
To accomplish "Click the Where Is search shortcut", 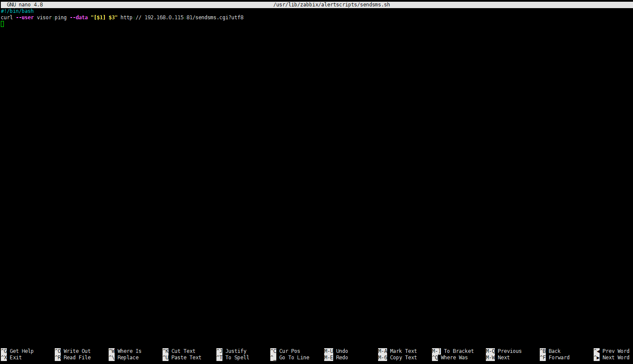I will pos(129,351).
